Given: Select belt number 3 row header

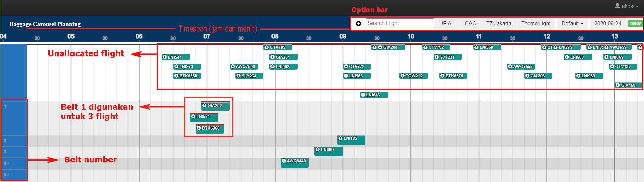Looking at the screenshot, I should 13,152.
